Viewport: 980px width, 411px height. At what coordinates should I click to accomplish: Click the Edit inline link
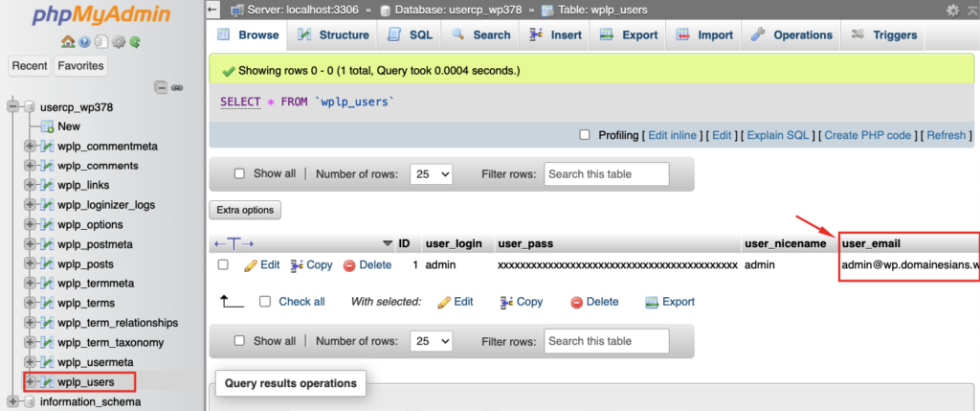point(672,135)
